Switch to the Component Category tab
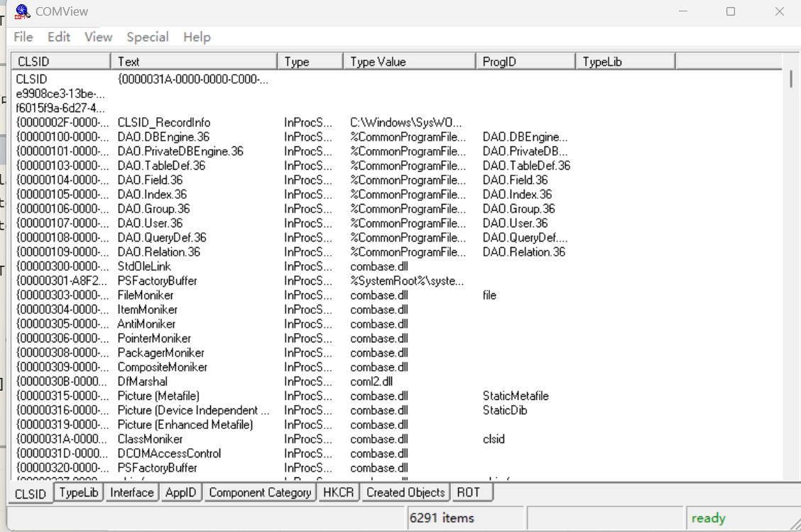This screenshot has width=801, height=532. [260, 492]
